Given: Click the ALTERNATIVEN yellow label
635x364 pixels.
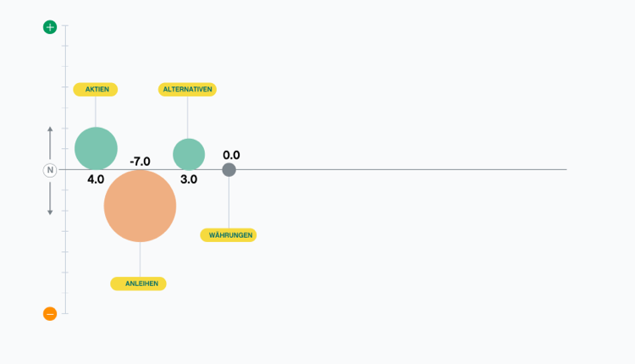Looking at the screenshot, I should pyautogui.click(x=187, y=90).
